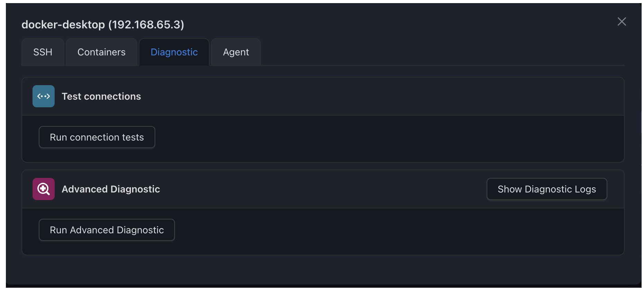This screenshot has height=288, width=644.
Task: Click the docker-desktop title text
Action: [63, 25]
